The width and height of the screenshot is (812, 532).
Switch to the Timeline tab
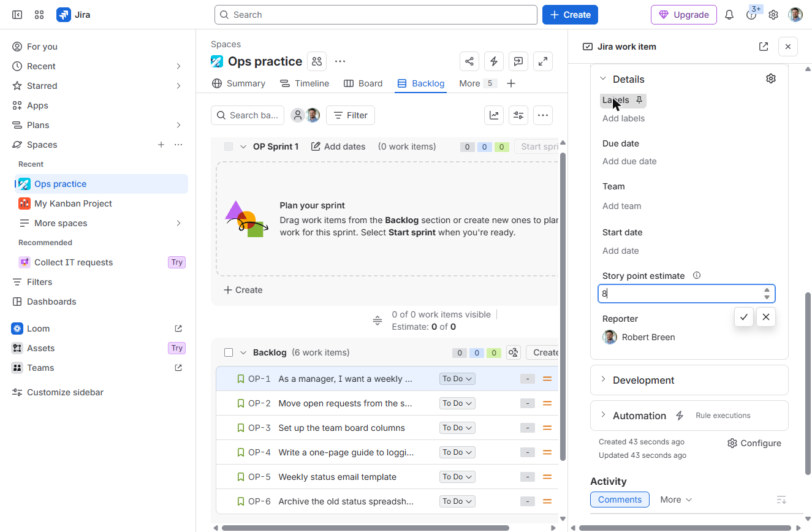tap(305, 83)
